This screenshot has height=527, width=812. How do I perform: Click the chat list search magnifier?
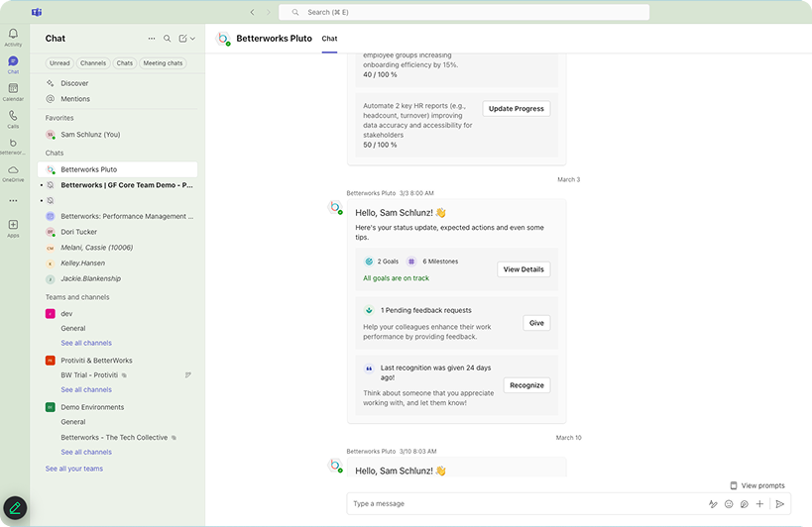(x=168, y=39)
